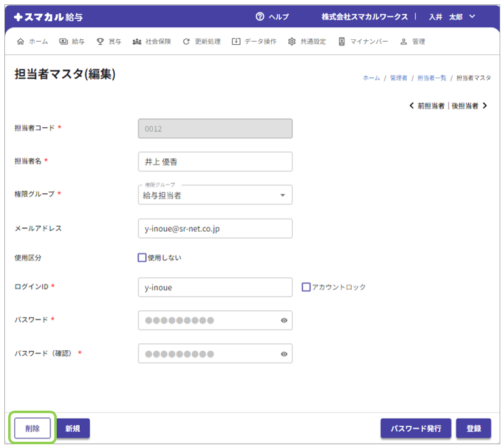The width and height of the screenshot is (504, 448).
Task: Open the マイナンバー ID card menu
Action: click(342, 42)
